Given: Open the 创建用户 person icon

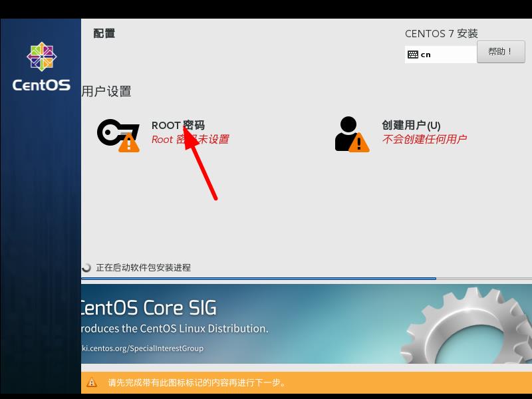Looking at the screenshot, I should (352, 134).
